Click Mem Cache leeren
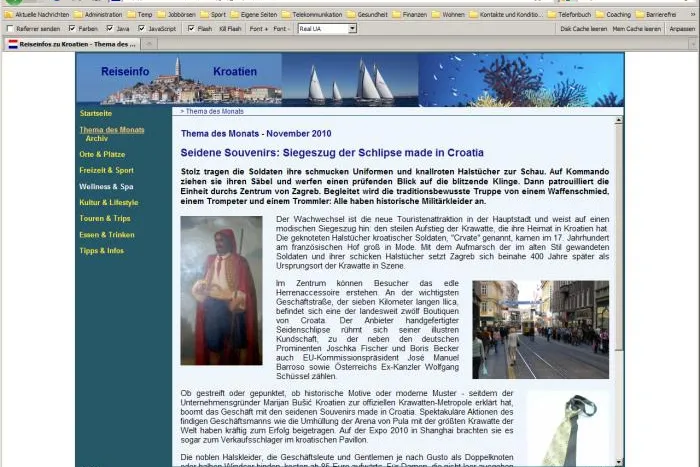Screen dimensions: 700x467 coord(637,29)
